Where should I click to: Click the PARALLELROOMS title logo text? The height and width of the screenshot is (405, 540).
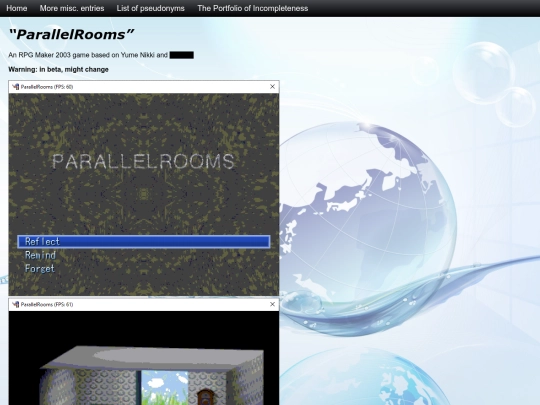coord(143,162)
